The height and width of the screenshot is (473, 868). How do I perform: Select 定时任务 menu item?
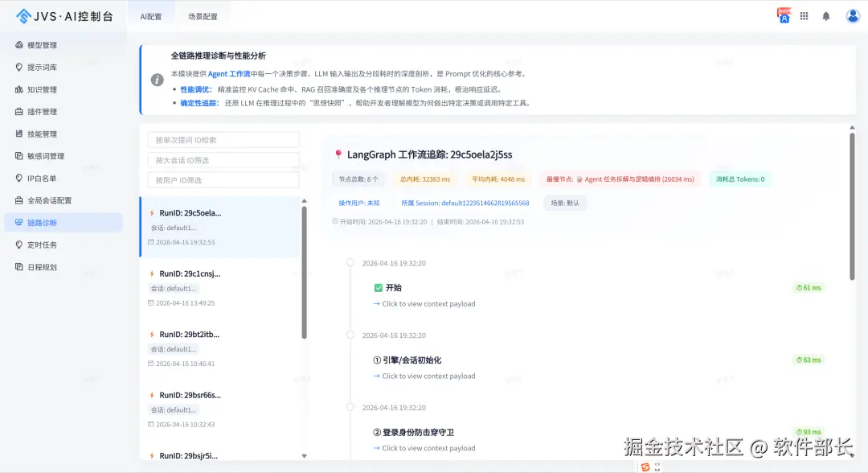(x=63, y=245)
